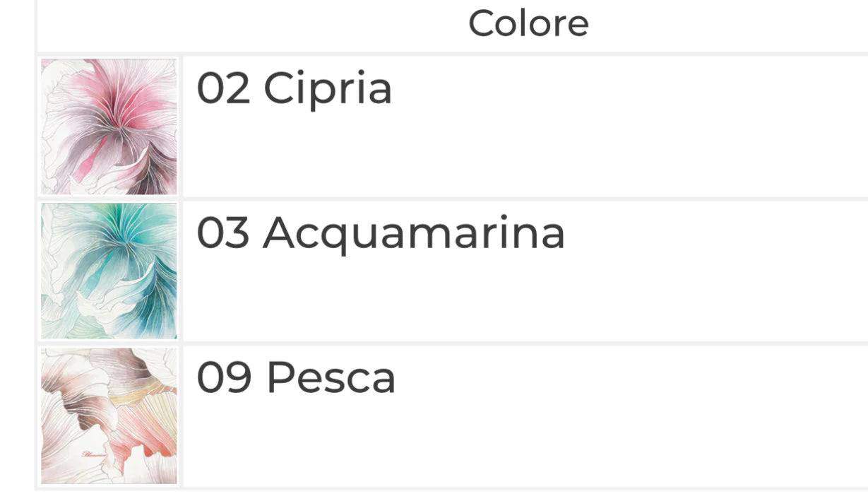Image resolution: width=868 pixels, height=494 pixels.
Task: Select the Pesca peach floral swatch
Action: (109, 416)
